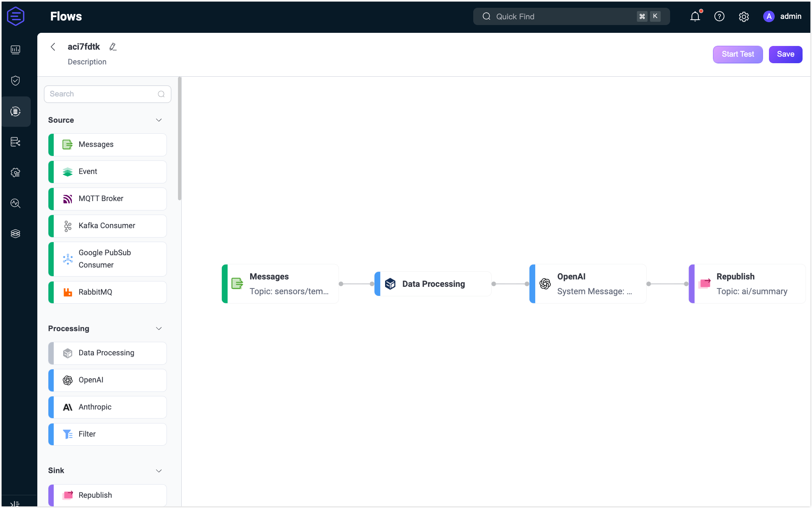812x508 pixels.
Task: Open the Dashboard panel in the sidebar
Action: click(x=16, y=49)
